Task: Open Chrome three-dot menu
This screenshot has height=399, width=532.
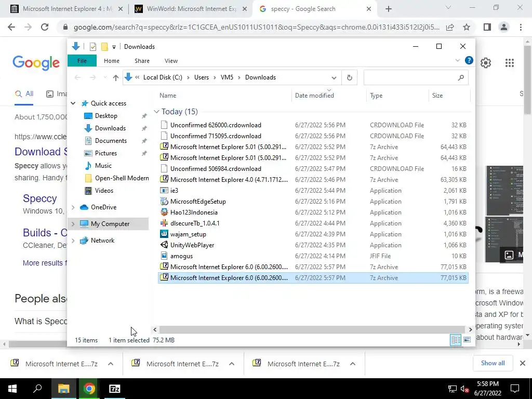Action: click(521, 27)
